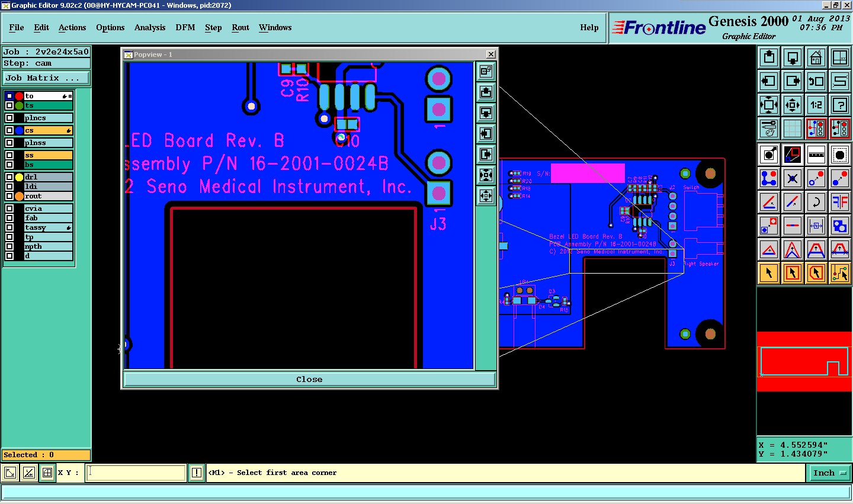Viewport: 853px width, 504px height.
Task: Select the layer name bs
Action: [x=49, y=165]
